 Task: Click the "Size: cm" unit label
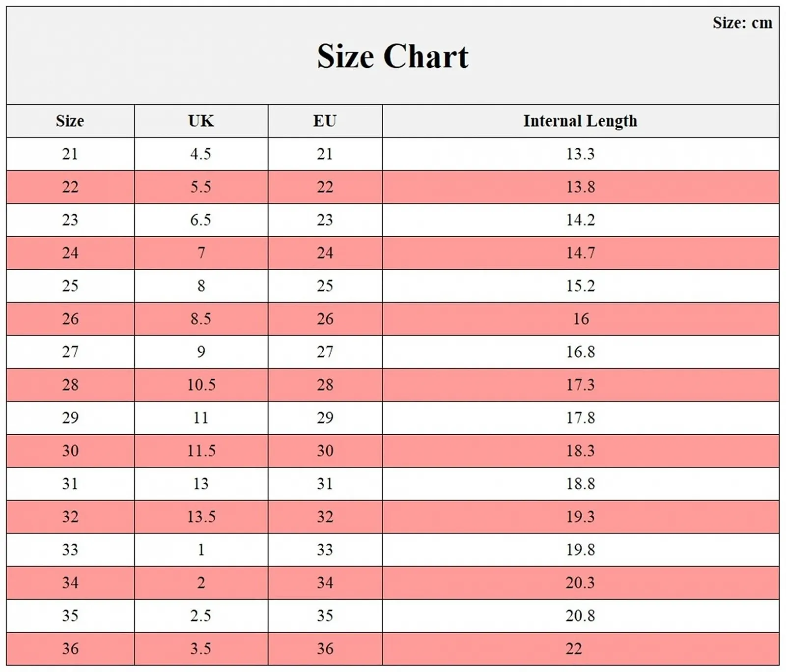742,23
